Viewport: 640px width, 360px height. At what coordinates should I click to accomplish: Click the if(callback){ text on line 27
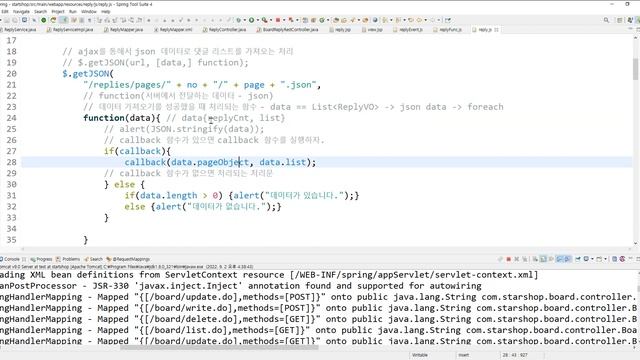pyautogui.click(x=137, y=151)
